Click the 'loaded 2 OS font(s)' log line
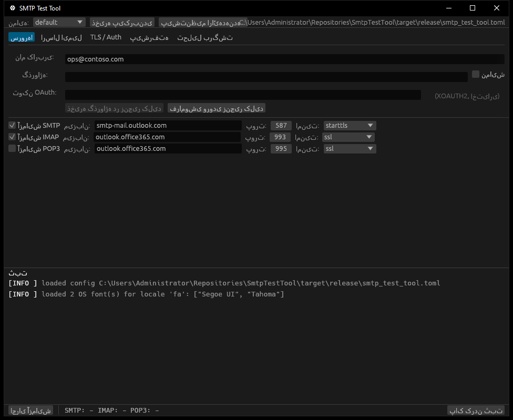Viewport: 513px width, 420px height. (x=146, y=294)
